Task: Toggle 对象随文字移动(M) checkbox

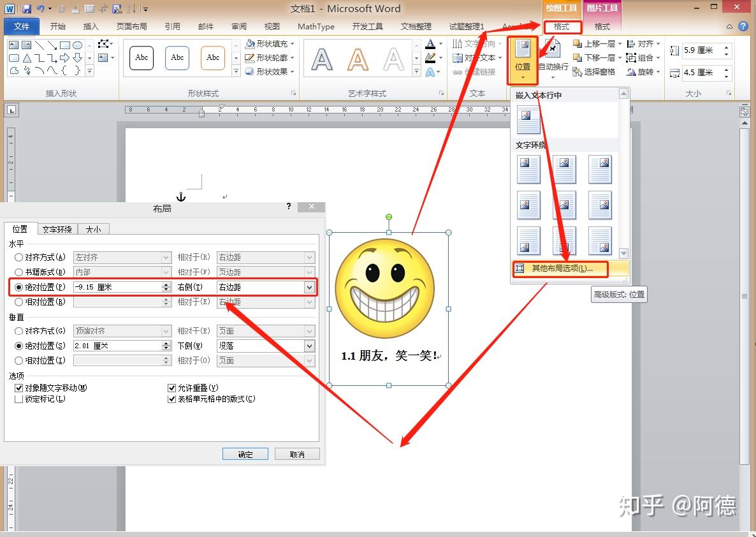Action: click(x=18, y=388)
